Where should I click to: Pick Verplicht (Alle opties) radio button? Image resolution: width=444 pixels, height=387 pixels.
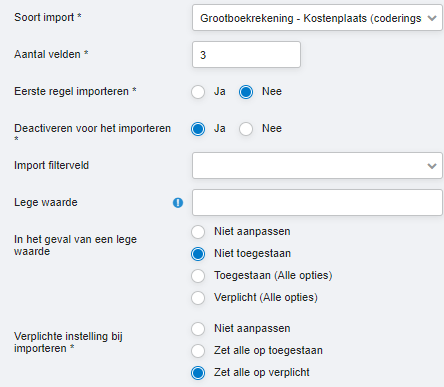click(x=198, y=298)
